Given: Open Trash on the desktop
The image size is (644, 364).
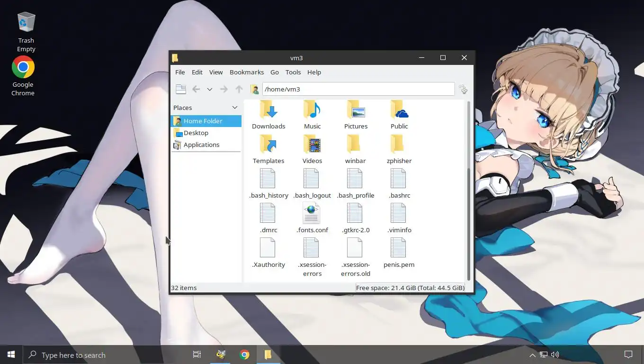Looking at the screenshot, I should (x=26, y=32).
